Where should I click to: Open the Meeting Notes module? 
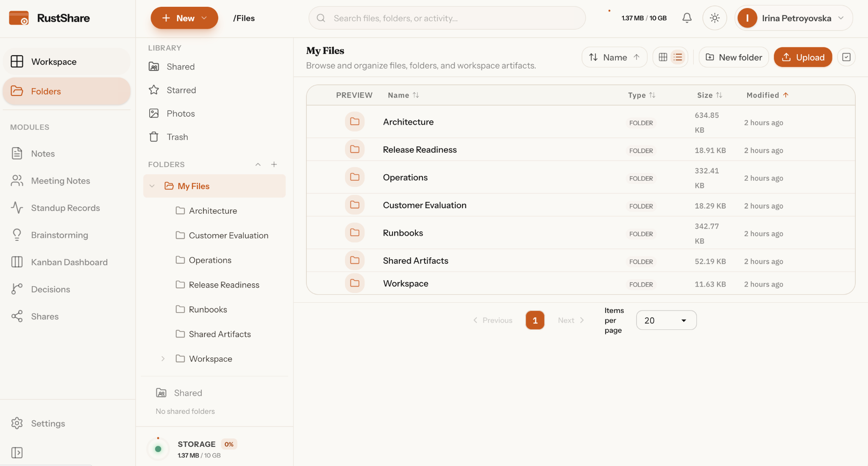pyautogui.click(x=67, y=181)
